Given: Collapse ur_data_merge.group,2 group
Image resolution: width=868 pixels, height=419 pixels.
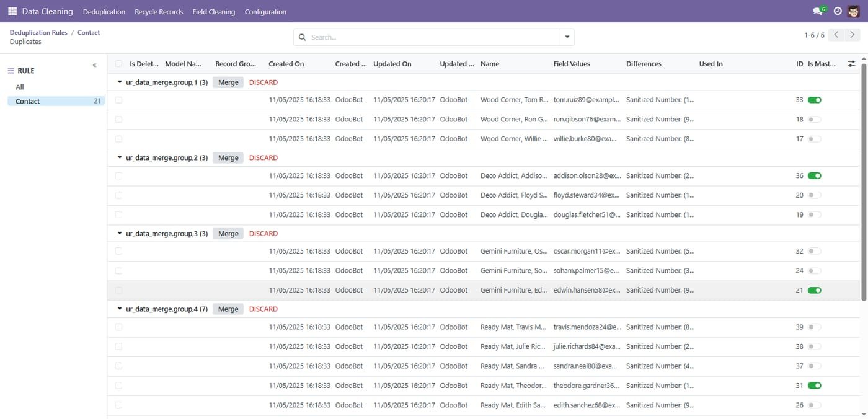Looking at the screenshot, I should [120, 157].
